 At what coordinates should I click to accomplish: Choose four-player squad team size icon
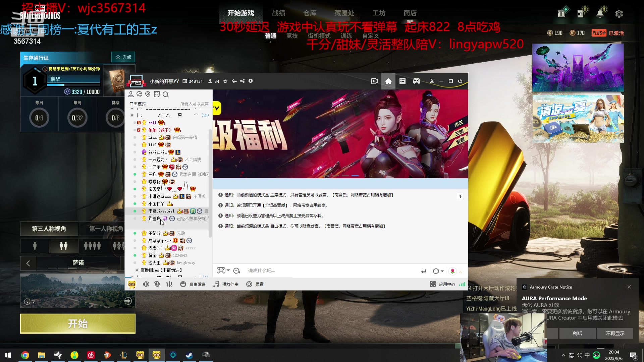(92, 246)
